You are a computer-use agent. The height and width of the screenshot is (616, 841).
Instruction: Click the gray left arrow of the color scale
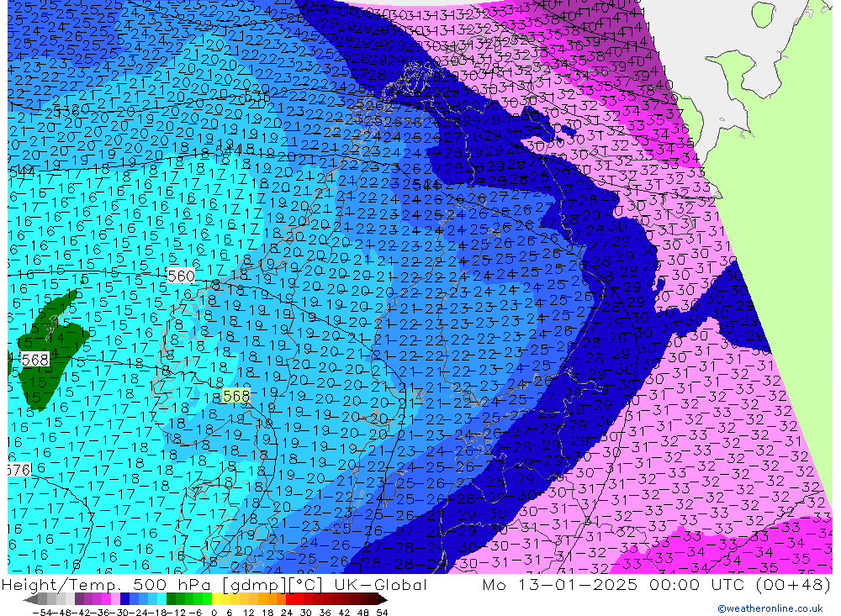point(31,599)
